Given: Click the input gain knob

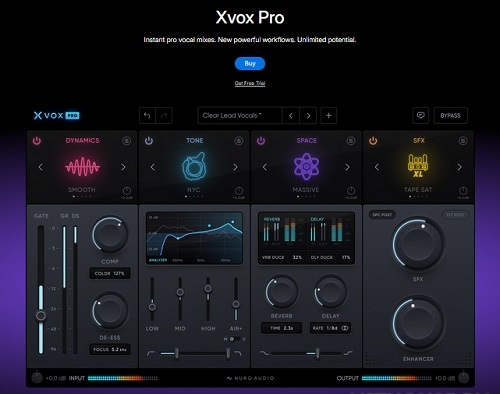Looking at the screenshot, I should (x=37, y=378).
